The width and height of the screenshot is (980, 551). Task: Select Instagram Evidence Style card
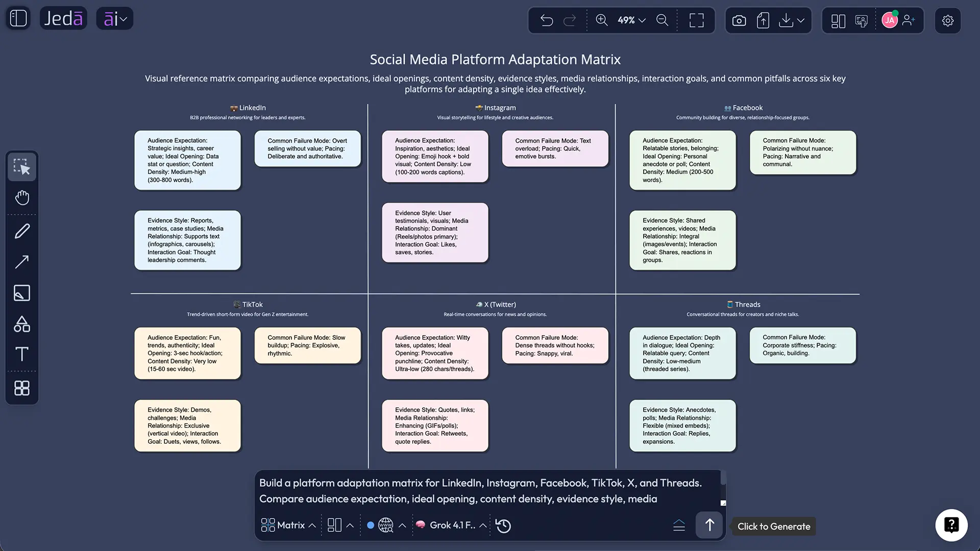click(x=435, y=233)
